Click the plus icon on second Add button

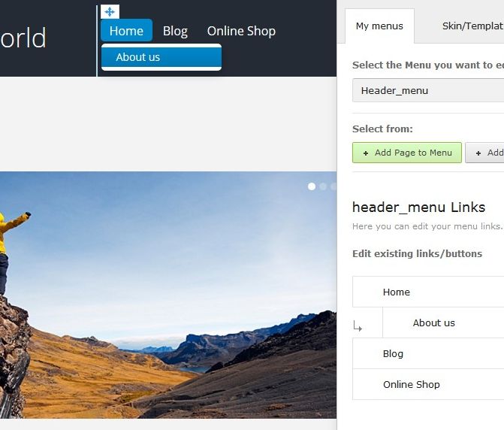point(478,153)
